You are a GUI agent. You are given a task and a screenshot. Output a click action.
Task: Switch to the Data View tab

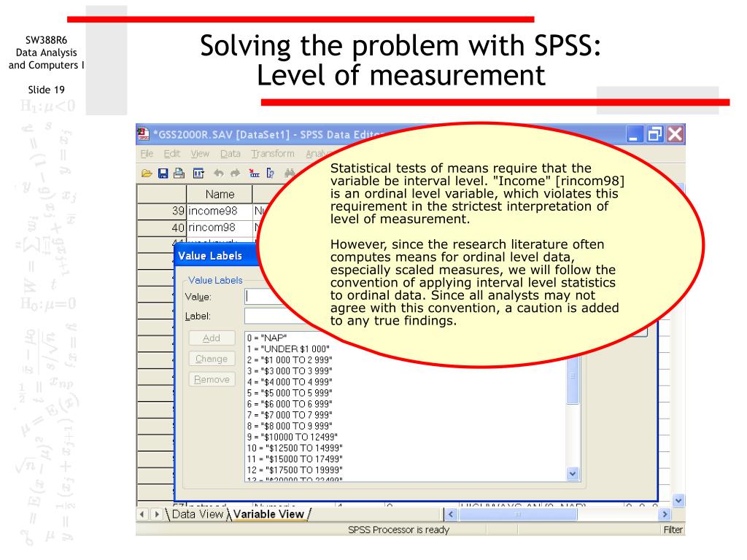(197, 514)
